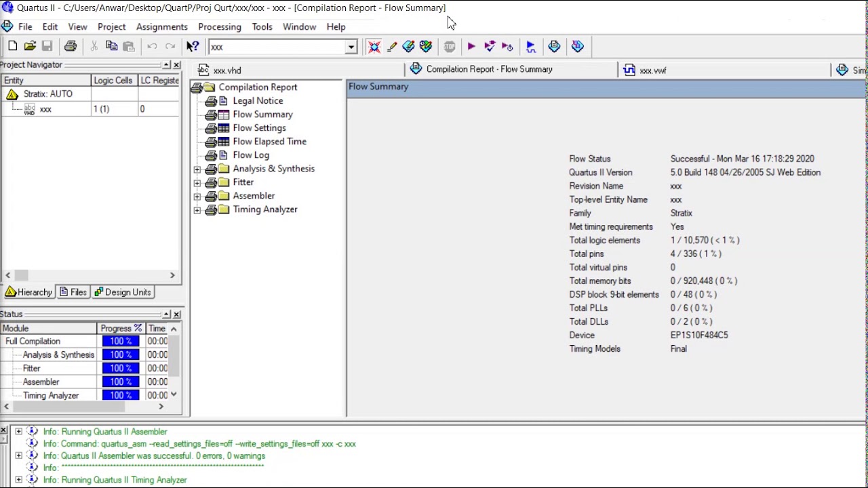Select the xxx entity in hierarchy
The image size is (868, 488).
[45, 109]
